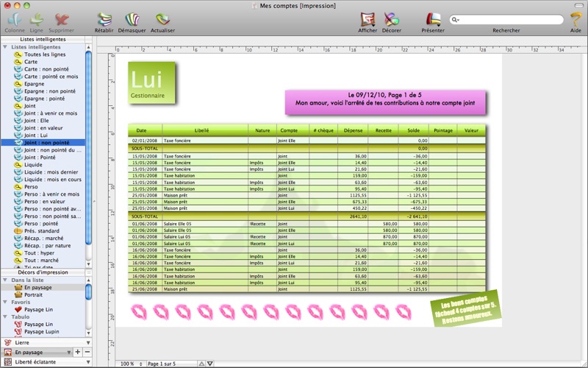The image size is (588, 368).
Task: Collapse the 'Listes intelligentes' group triangle
Action: [x=5, y=47]
